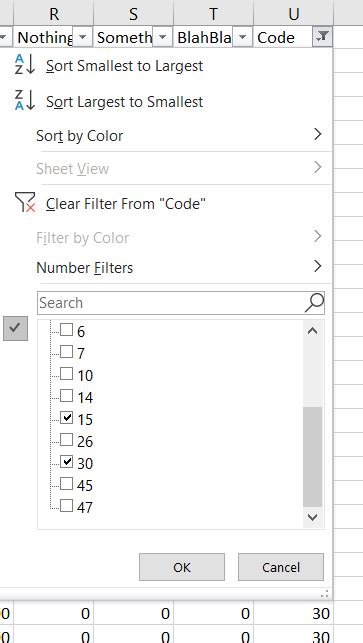The image size is (363, 643).
Task: Check the 26 value checkbox
Action: pyautogui.click(x=66, y=440)
